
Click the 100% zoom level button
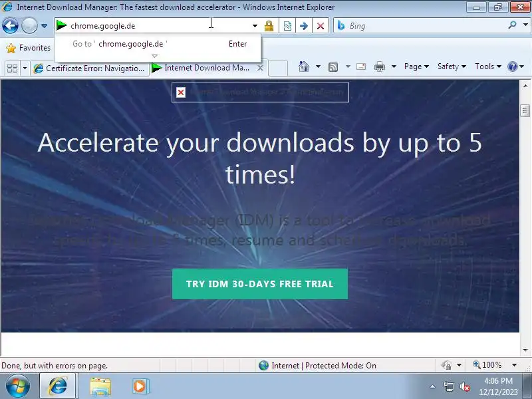pos(487,365)
